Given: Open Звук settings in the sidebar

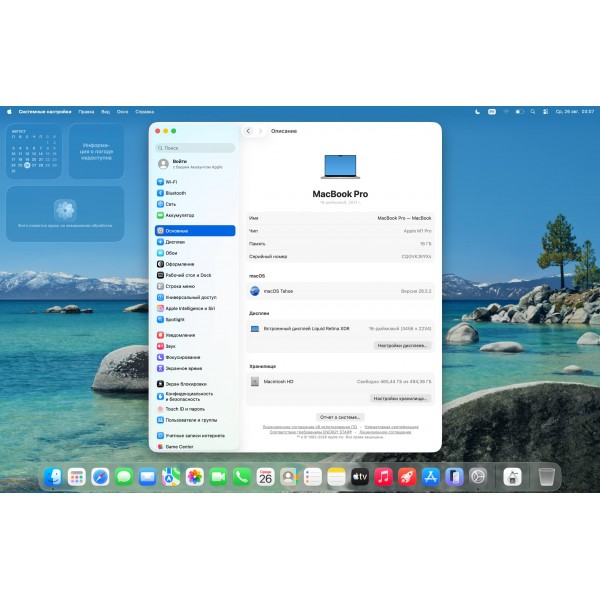Looking at the screenshot, I should point(195,346).
